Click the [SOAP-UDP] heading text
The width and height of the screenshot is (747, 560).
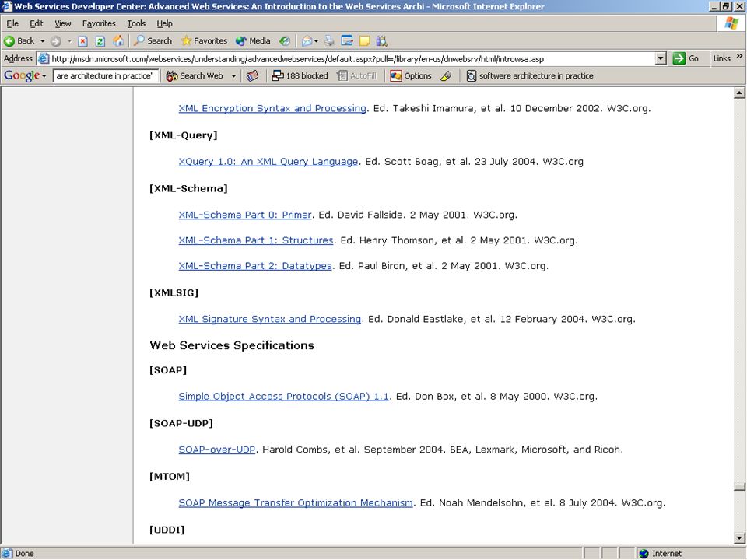pos(181,423)
